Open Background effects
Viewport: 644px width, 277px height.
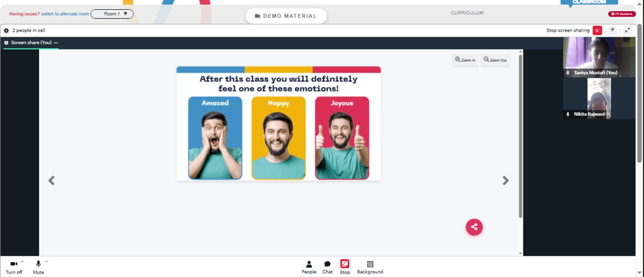370,267
